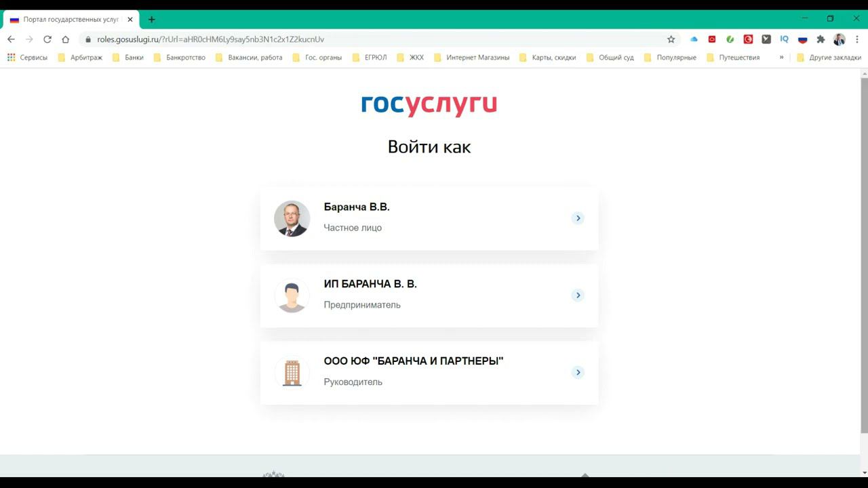Open the Другие закладки folder
The width and height of the screenshot is (868, 488).
[829, 58]
